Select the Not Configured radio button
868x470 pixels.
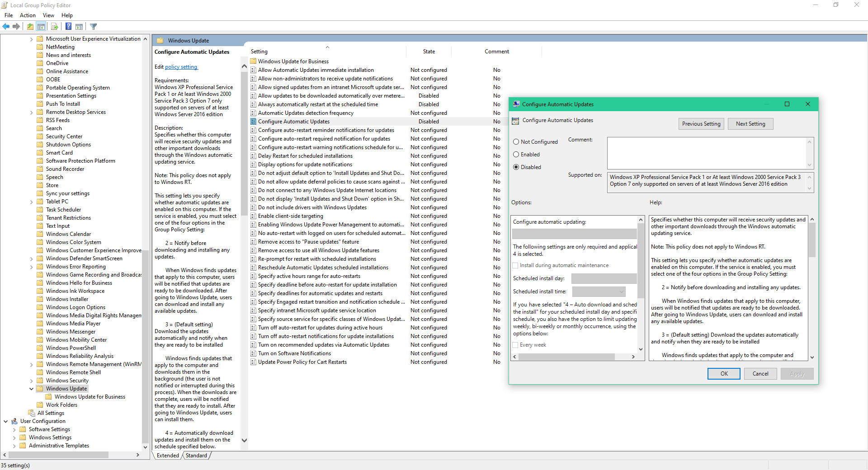pyautogui.click(x=516, y=142)
